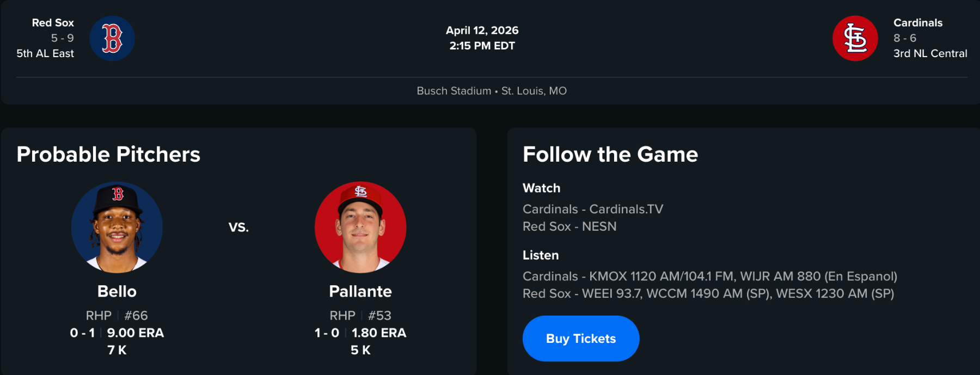Viewport: 980px width, 375px height.
Task: Click the Cardinals.TV watch listing
Action: pos(593,209)
